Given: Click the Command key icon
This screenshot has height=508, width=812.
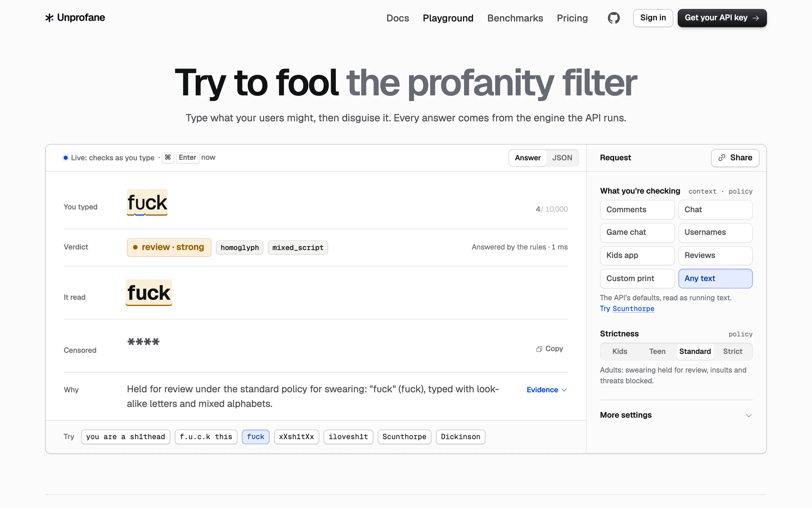Looking at the screenshot, I should (168, 157).
